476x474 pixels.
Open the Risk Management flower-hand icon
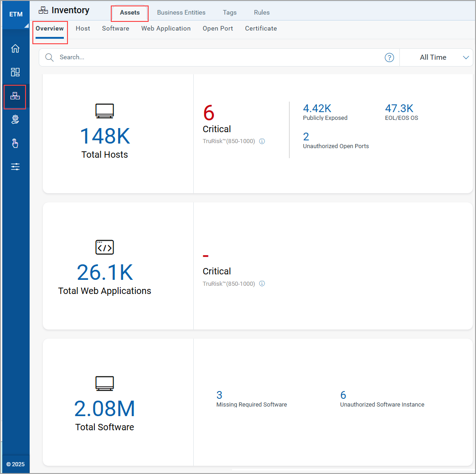pos(15,119)
